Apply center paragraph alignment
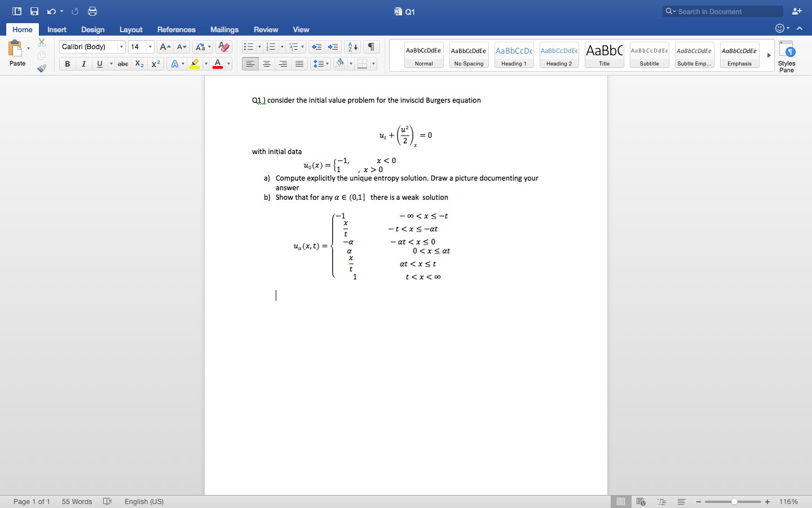812x508 pixels. tap(266, 64)
